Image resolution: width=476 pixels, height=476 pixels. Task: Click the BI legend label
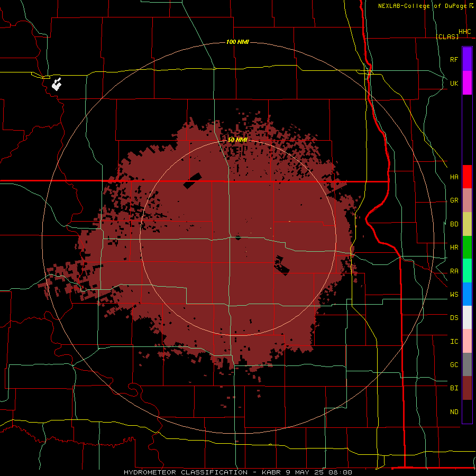click(454, 388)
